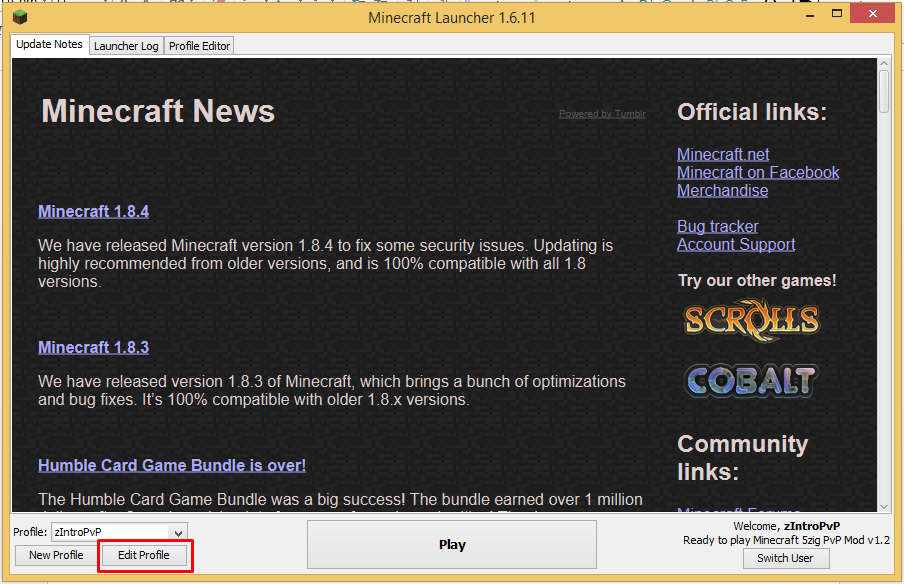This screenshot has height=584, width=904.
Task: Open the Minecraft 1.8.4 news link
Action: (x=93, y=212)
